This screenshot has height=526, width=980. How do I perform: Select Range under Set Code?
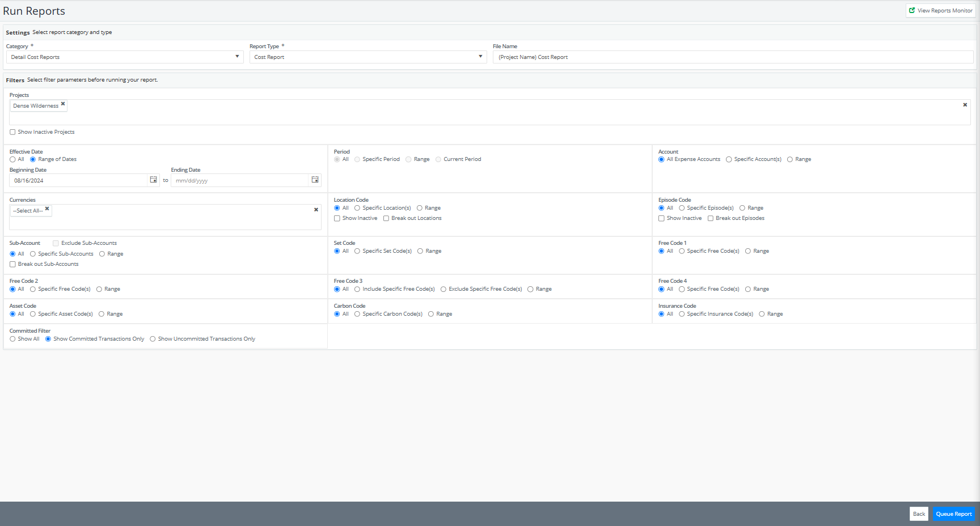[x=420, y=251]
